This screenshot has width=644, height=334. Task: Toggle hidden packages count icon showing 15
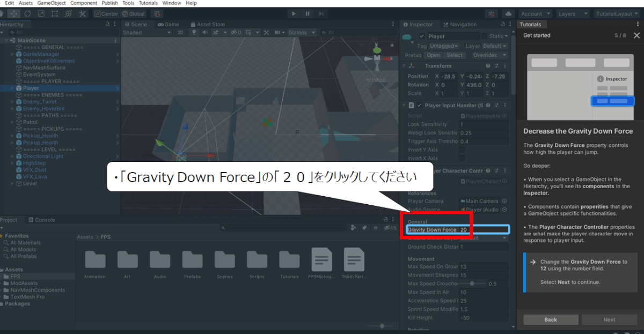tap(390, 228)
